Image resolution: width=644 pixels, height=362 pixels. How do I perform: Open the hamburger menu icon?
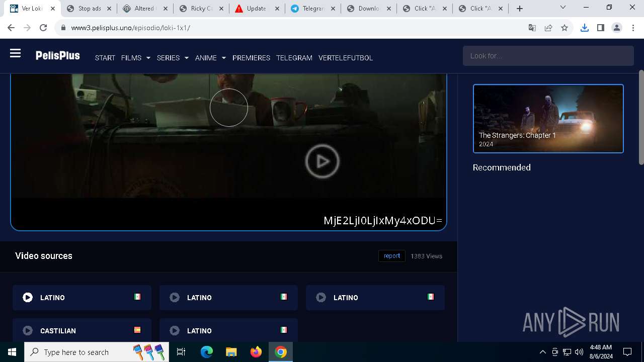[15, 53]
